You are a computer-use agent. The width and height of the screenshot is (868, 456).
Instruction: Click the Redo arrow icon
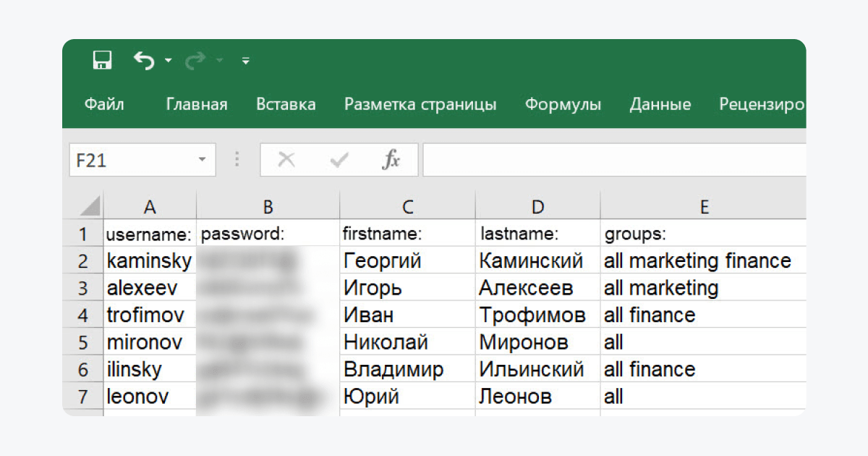(195, 61)
